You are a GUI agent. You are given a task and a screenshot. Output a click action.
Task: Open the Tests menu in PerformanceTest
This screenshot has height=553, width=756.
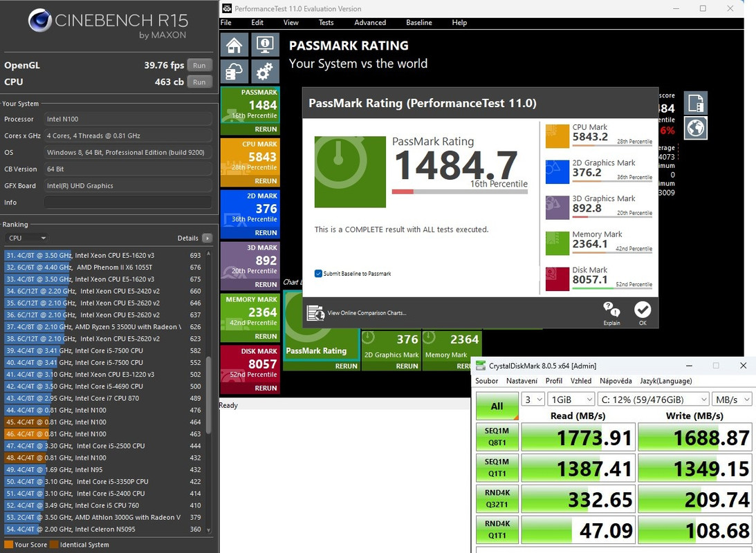coord(326,23)
